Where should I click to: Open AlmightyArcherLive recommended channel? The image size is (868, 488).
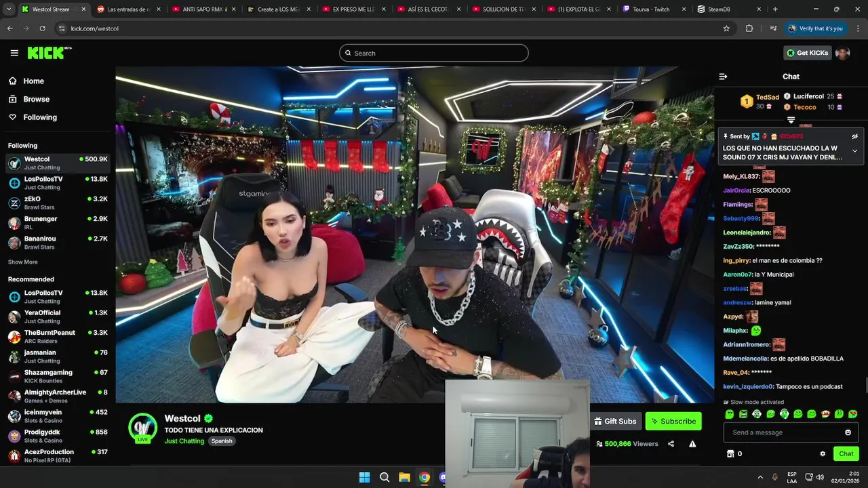[58, 396]
